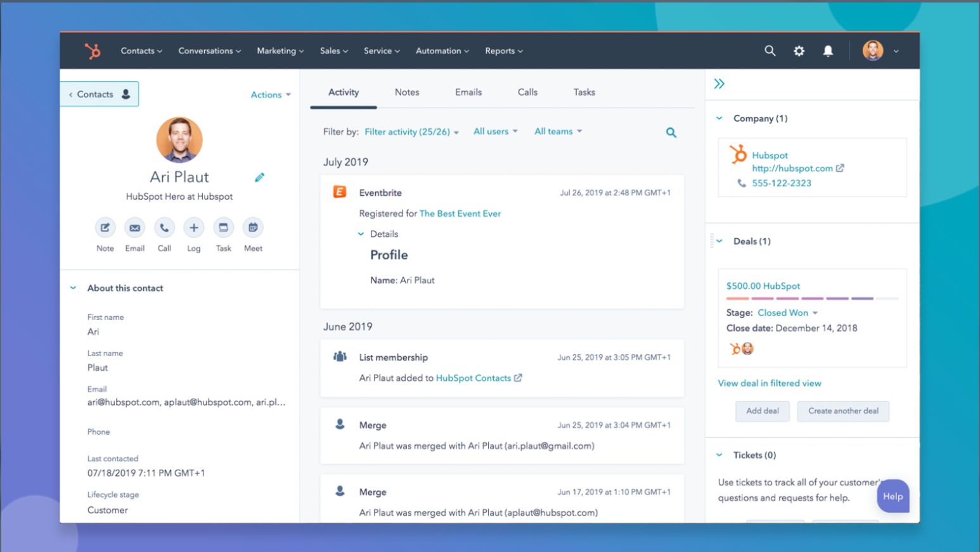The image size is (980, 552).
Task: Open the All users dropdown
Action: click(495, 131)
